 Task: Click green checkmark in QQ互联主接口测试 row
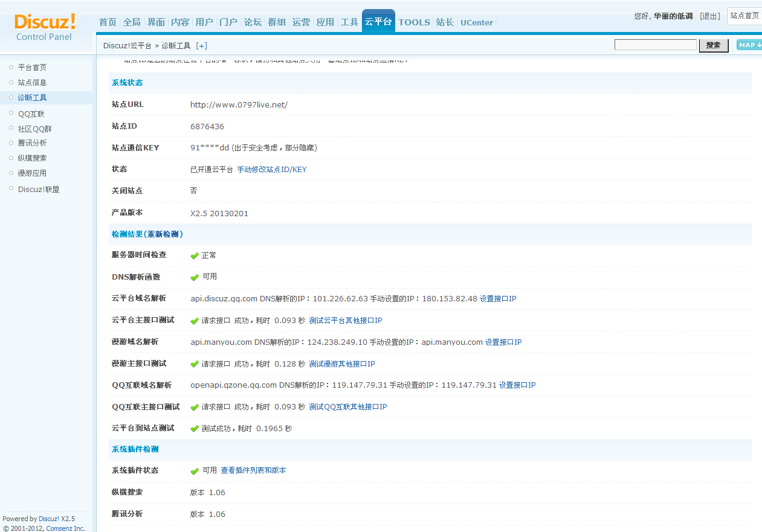click(x=195, y=407)
